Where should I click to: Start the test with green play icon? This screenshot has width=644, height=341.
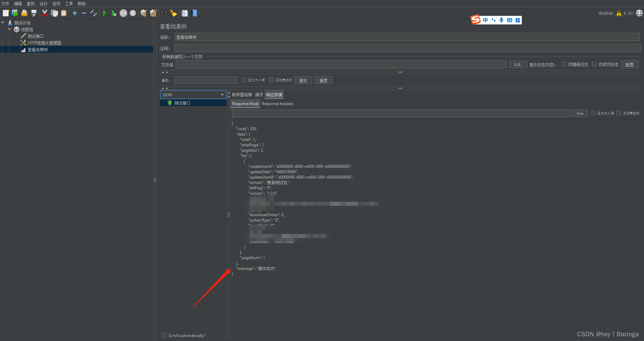[104, 13]
